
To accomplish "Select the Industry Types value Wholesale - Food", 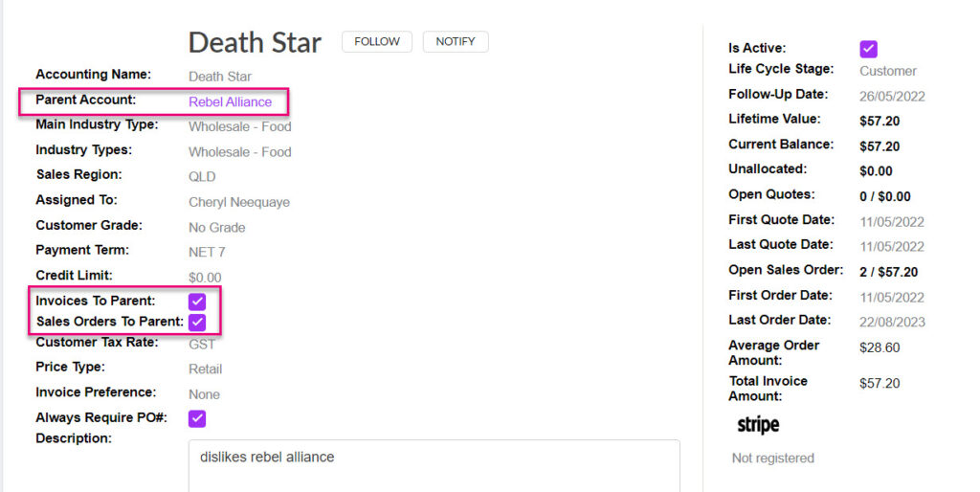I will 240,152.
